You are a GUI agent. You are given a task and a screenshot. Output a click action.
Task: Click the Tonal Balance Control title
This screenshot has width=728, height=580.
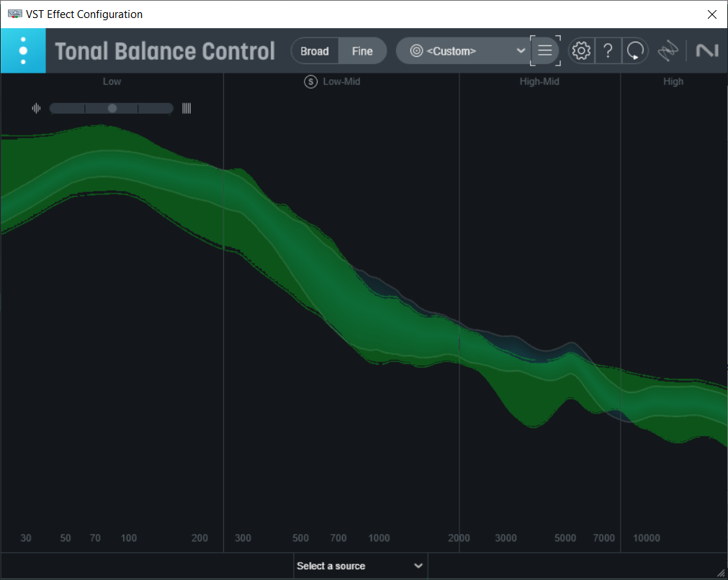coord(165,51)
